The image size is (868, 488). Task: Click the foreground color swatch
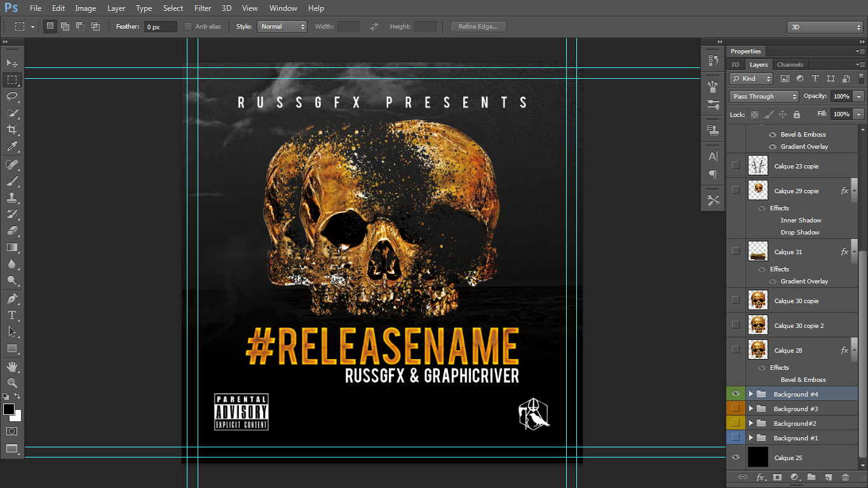pyautogui.click(x=8, y=409)
